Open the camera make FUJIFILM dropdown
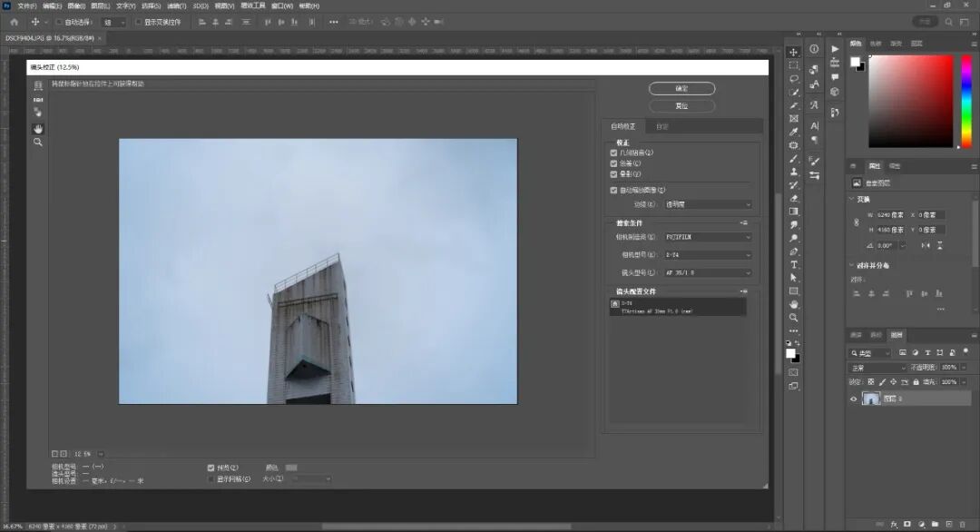The image size is (980, 532). (708, 237)
